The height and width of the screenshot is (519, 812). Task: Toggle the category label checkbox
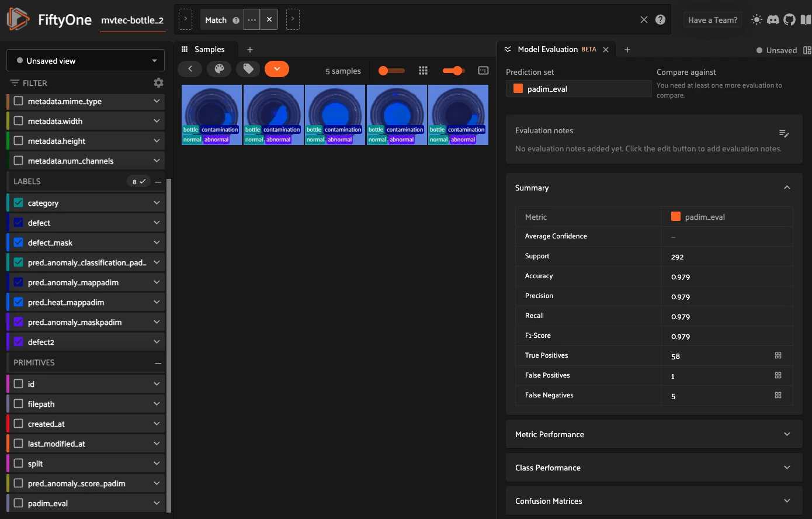click(x=18, y=203)
